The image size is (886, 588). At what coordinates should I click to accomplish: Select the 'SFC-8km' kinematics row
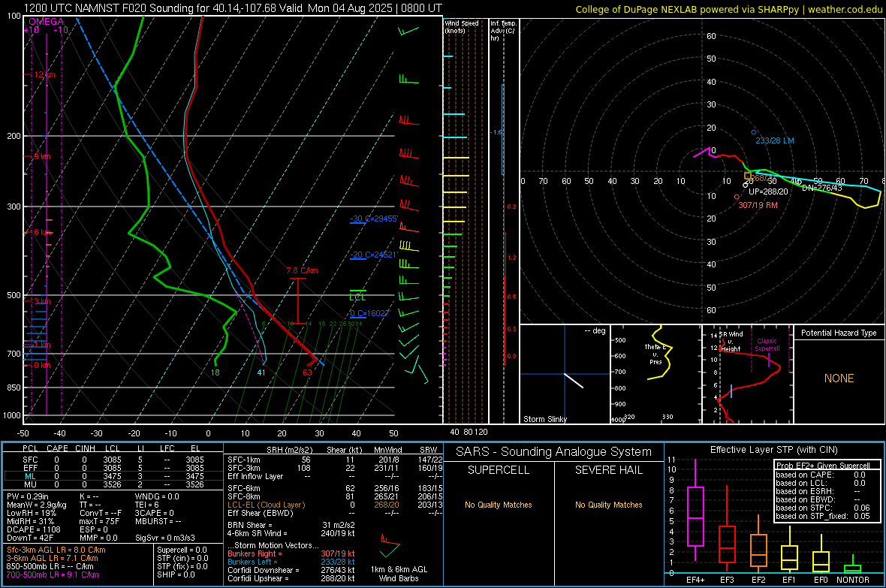[335, 496]
